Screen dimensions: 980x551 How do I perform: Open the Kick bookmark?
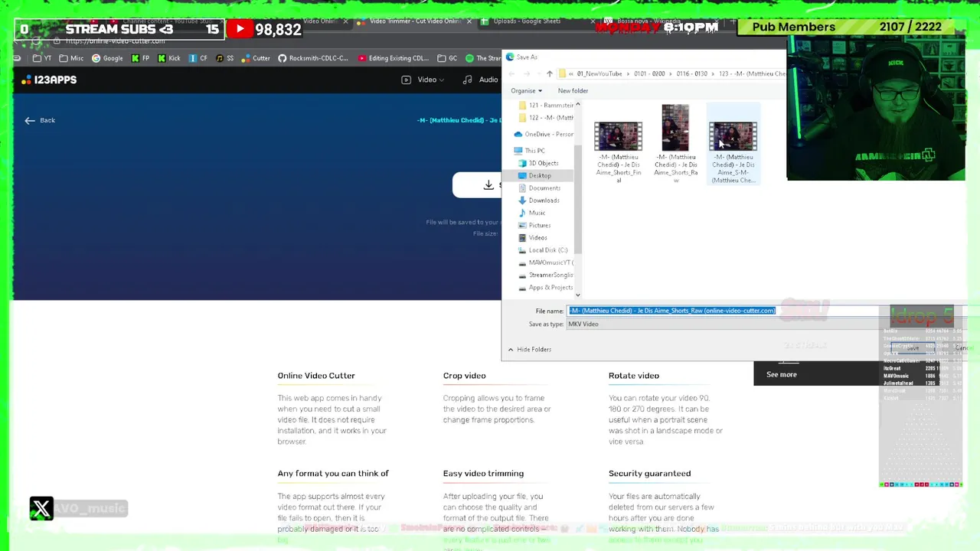point(168,58)
